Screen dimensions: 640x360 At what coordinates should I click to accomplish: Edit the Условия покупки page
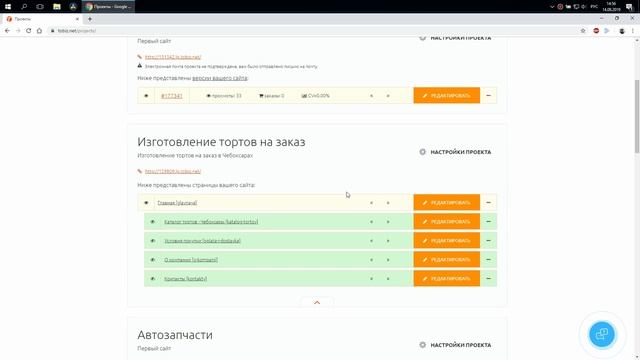447,240
